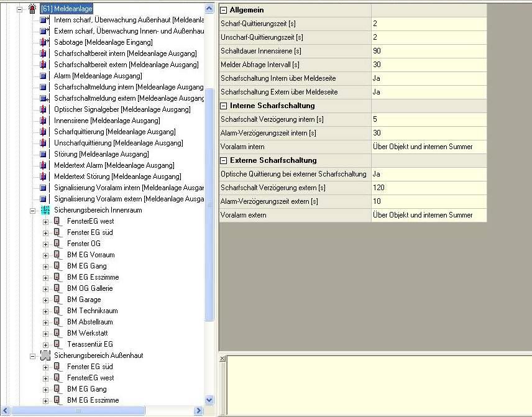This screenshot has width=532, height=417.
Task: Select Unscharfquittierung [Meldeanlage Ausgang] label
Action: [119, 143]
